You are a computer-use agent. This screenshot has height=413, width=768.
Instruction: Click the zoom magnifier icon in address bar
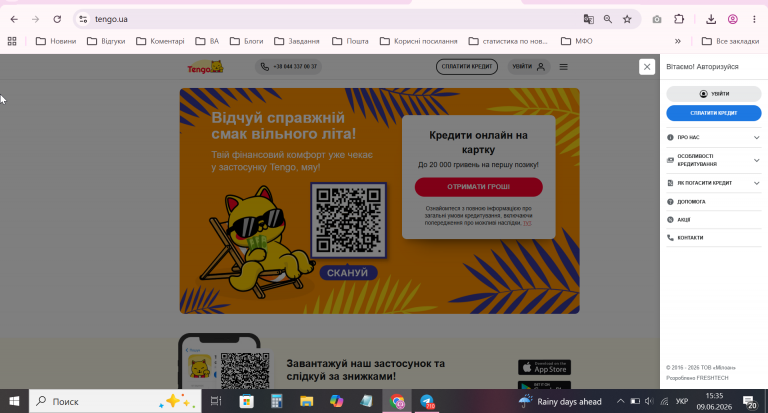coord(608,19)
